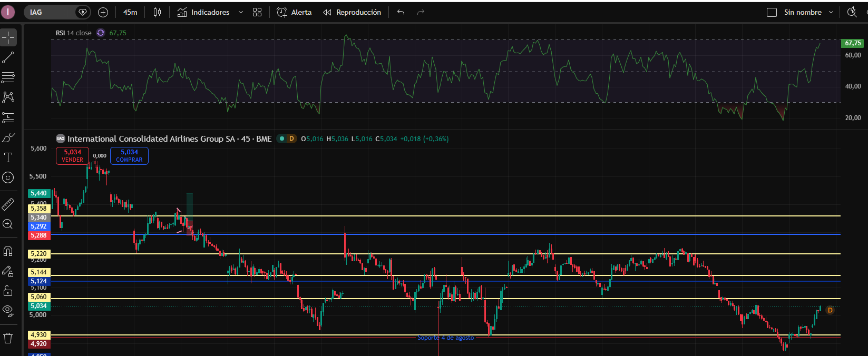
Task: Open the emoji and icons tool
Action: 8,177
